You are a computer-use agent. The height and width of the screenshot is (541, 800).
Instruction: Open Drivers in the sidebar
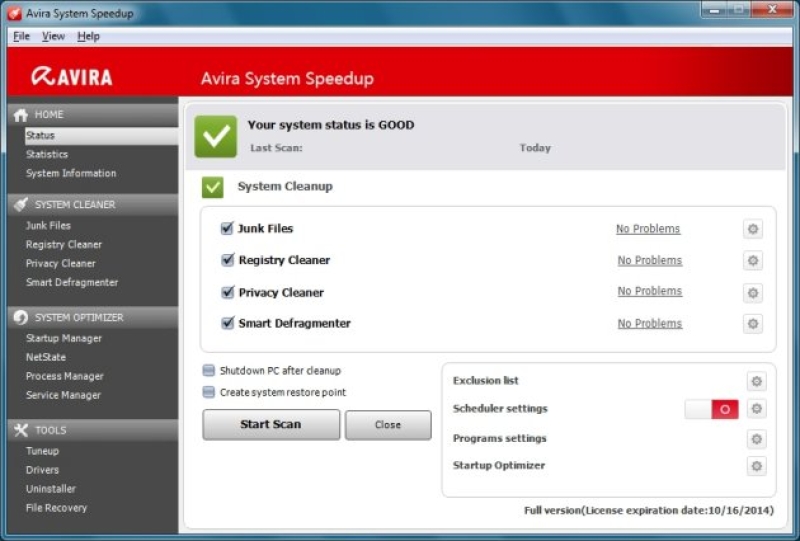point(42,470)
